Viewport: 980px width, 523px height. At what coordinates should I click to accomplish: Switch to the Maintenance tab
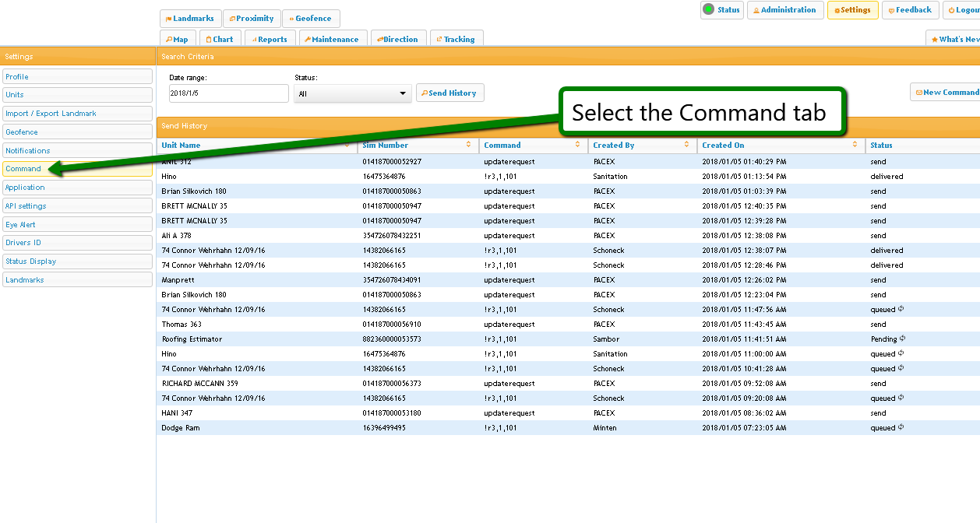(x=330, y=39)
